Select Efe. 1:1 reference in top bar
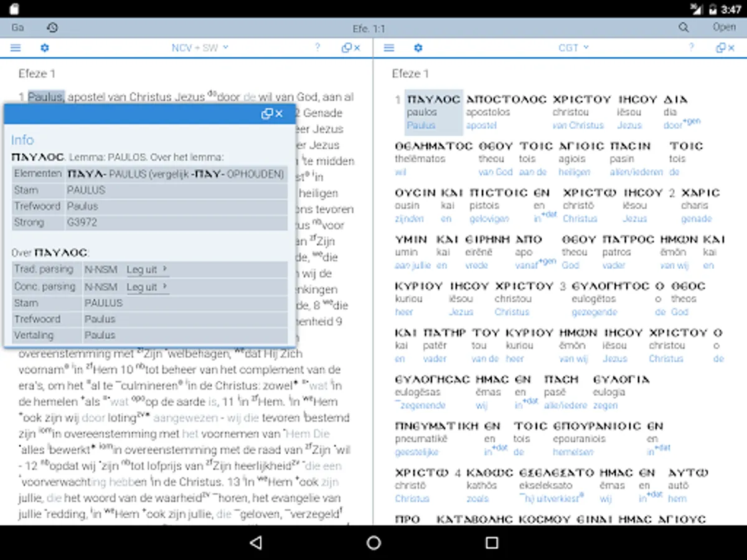Image resolution: width=747 pixels, height=560 pixels. tap(369, 29)
